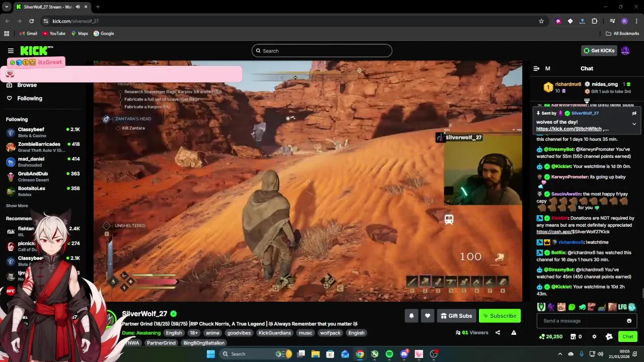This screenshot has width=644, height=362.
Task: Unpin the pinned chat message
Action: click(x=634, y=113)
